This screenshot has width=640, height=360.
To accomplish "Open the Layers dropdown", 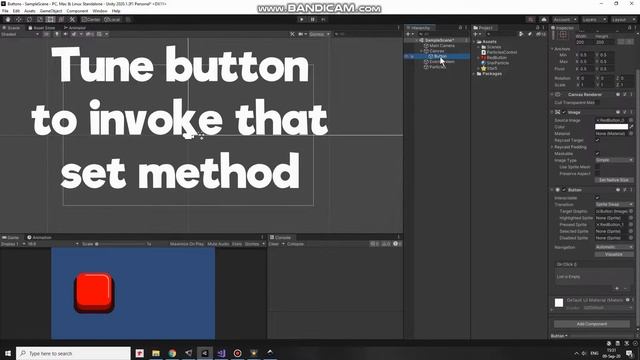I will point(593,20).
